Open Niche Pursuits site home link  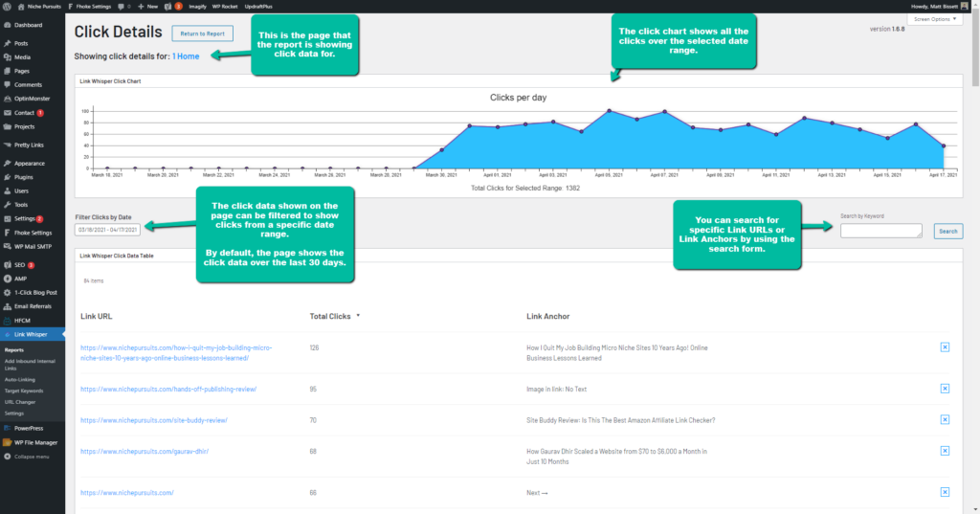point(38,7)
